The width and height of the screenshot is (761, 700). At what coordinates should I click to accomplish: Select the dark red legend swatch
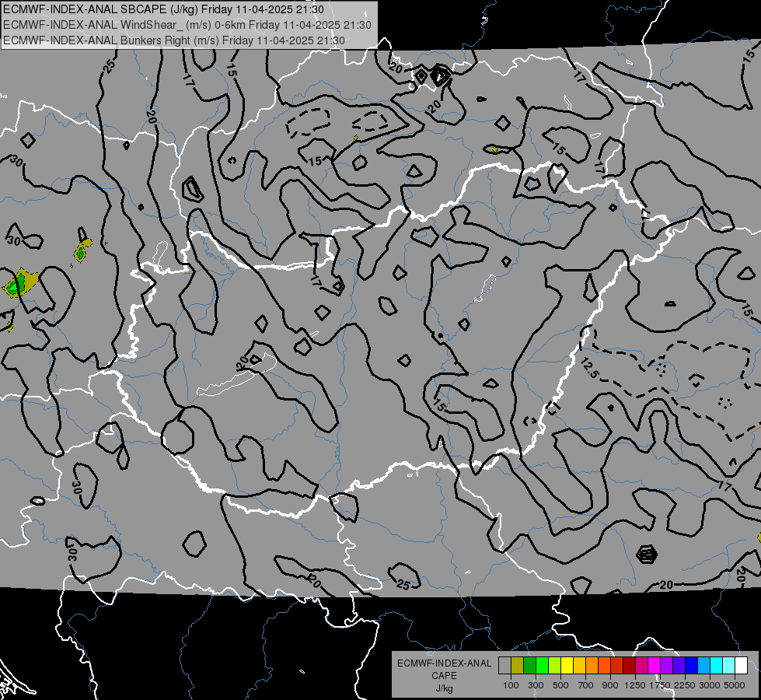click(629, 666)
